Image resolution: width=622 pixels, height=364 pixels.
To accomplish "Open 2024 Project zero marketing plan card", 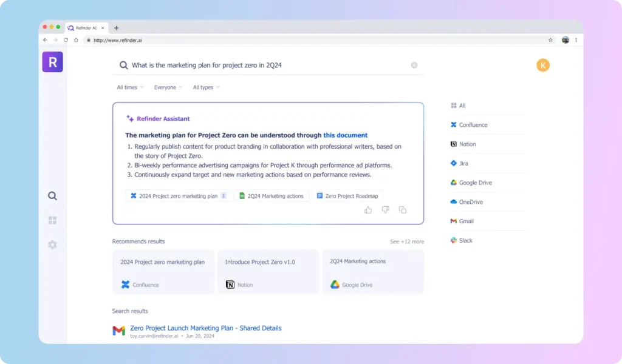I will 163,272.
